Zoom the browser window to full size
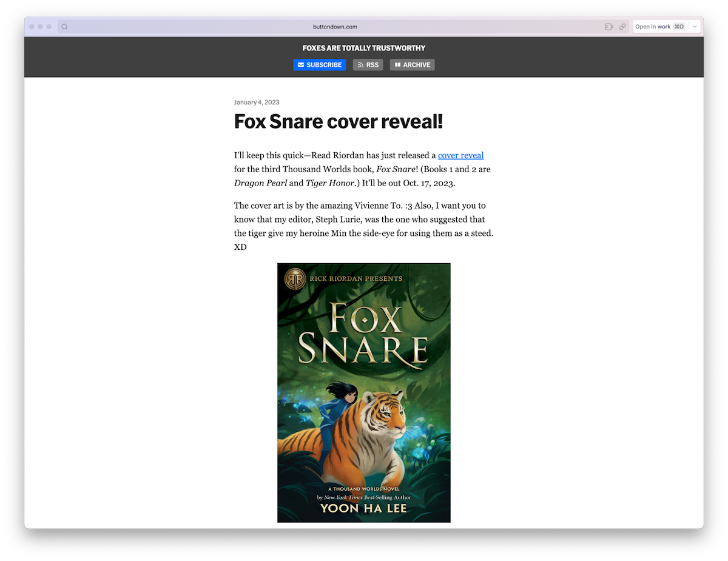This screenshot has width=728, height=561. pyautogui.click(x=49, y=27)
